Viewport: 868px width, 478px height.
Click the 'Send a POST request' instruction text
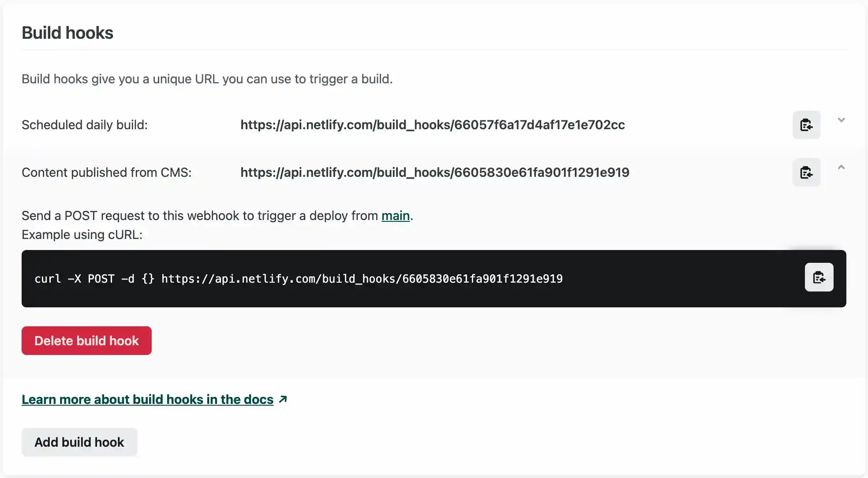click(x=199, y=216)
